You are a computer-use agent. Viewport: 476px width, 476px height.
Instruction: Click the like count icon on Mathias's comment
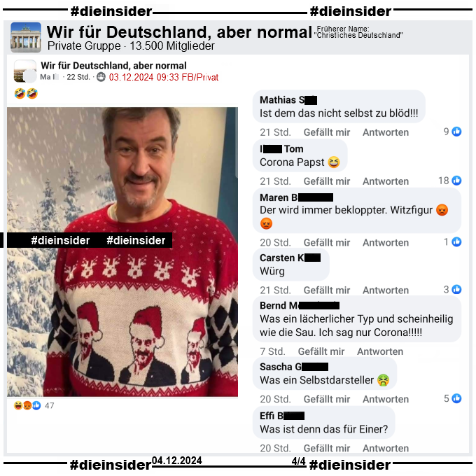[x=456, y=132]
